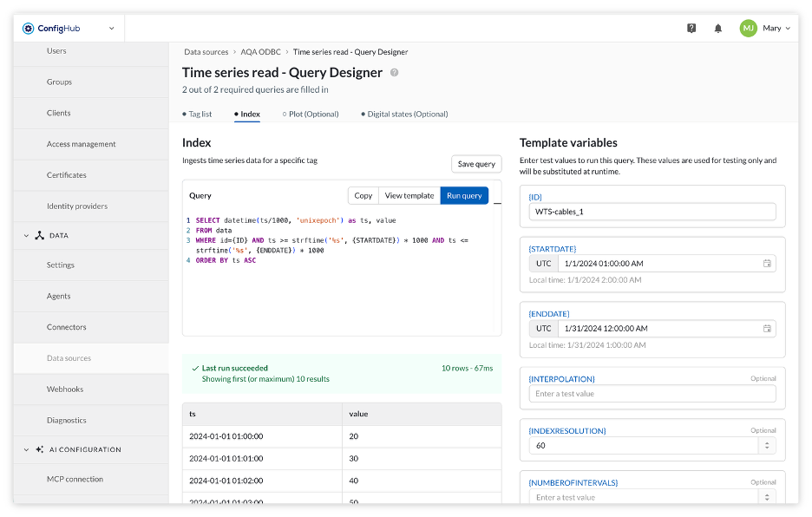Click the AI Configuration sparkle icon

(x=39, y=449)
